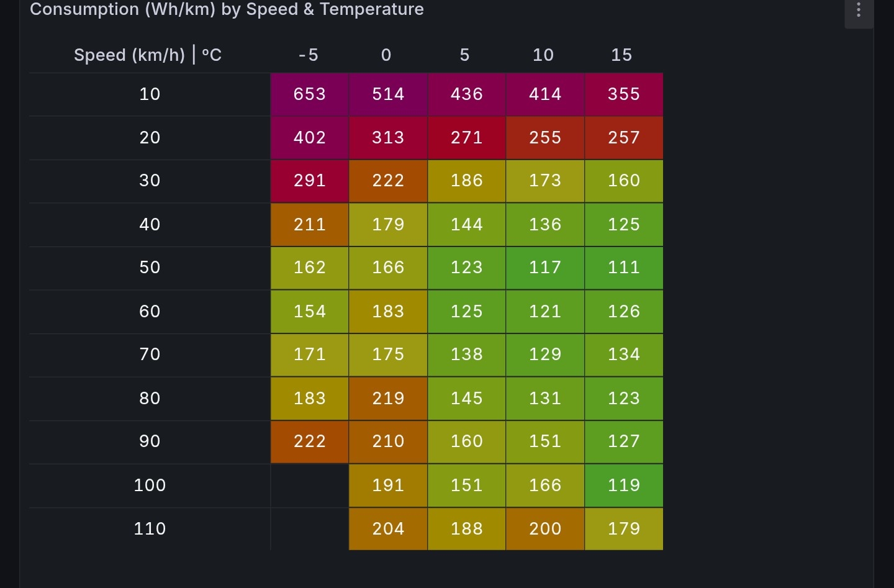Click the speed 110 row label

click(150, 529)
